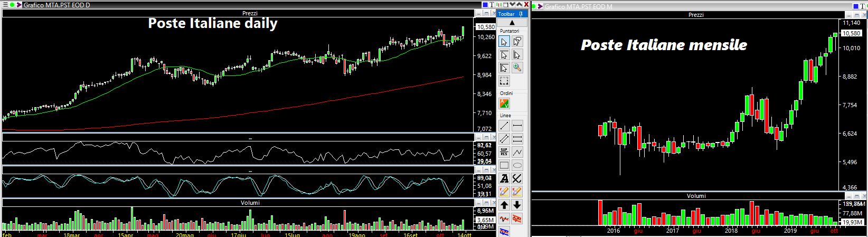The image size is (868, 237).
Task: Select the horizontal-line pointer tool
Action: (x=504, y=54)
